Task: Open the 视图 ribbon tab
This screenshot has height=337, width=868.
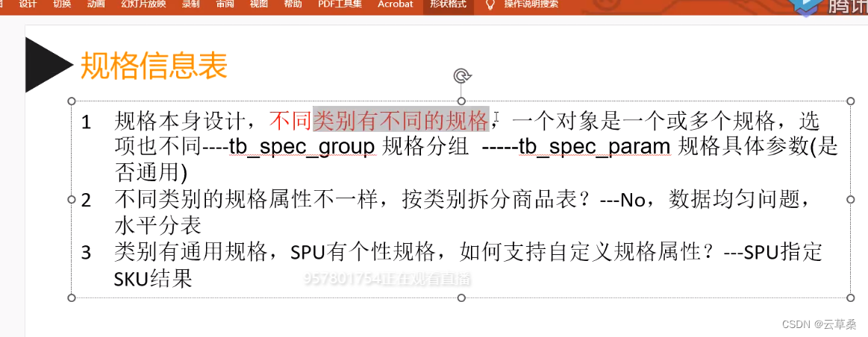Action: (x=258, y=4)
